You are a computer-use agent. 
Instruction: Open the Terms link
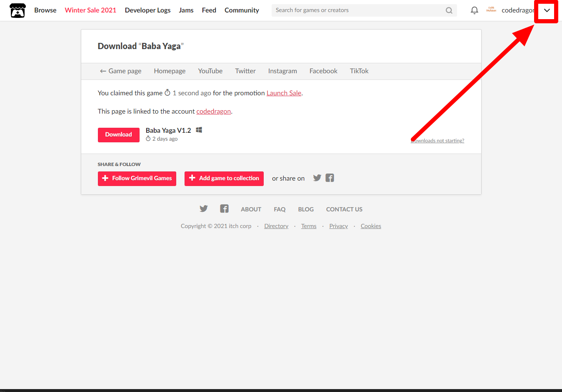pos(309,226)
